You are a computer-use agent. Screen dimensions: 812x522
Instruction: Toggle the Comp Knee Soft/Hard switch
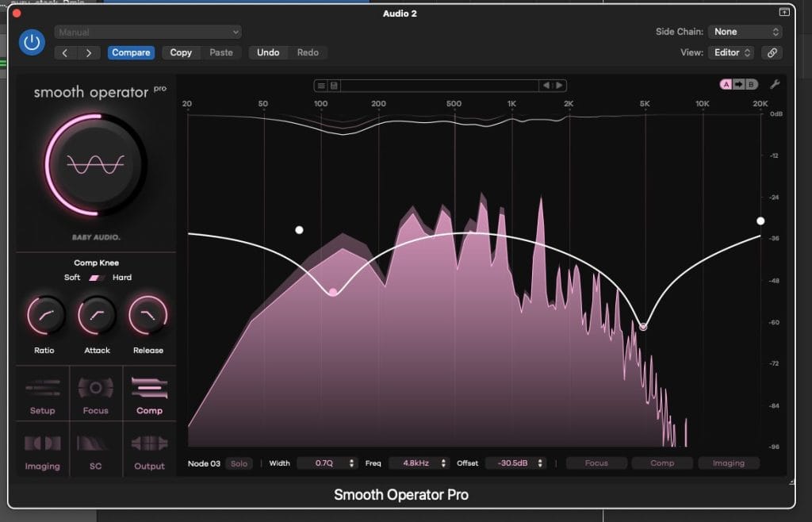click(x=97, y=278)
